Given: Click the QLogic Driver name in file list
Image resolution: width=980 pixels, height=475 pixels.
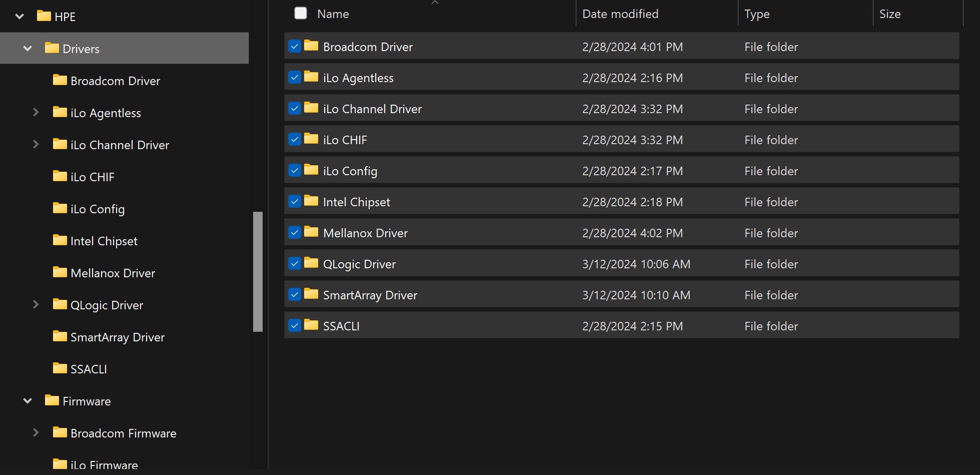Looking at the screenshot, I should [359, 264].
